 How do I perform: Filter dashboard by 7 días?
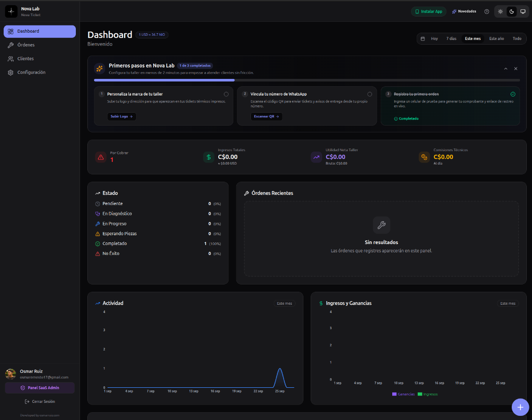pos(451,38)
